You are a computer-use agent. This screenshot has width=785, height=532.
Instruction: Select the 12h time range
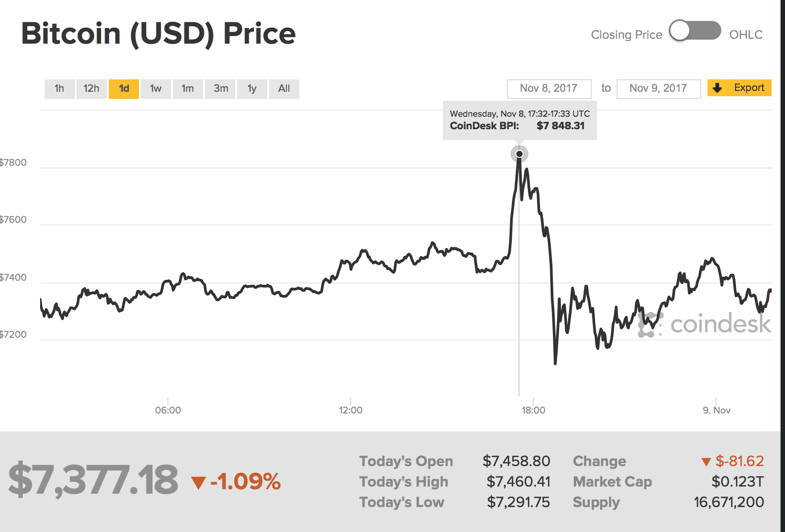click(x=91, y=89)
